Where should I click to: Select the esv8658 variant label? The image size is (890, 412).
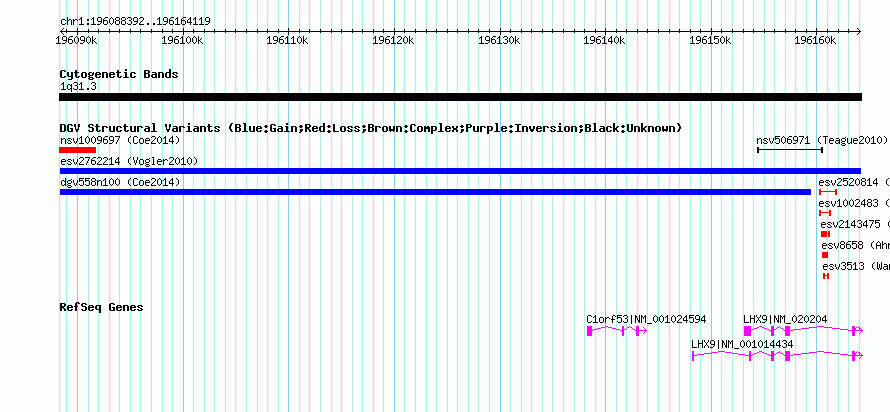point(855,245)
